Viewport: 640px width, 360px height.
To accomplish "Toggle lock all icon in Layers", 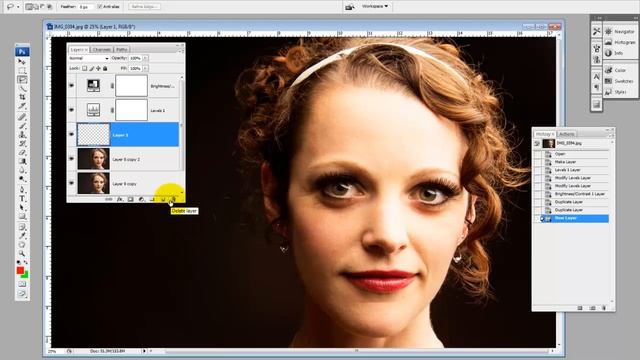I will pos(105,69).
